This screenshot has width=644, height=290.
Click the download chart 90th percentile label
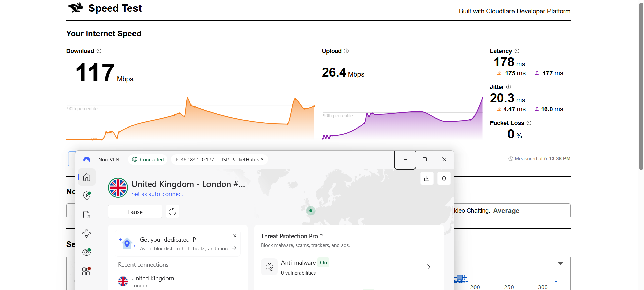pyautogui.click(x=82, y=109)
